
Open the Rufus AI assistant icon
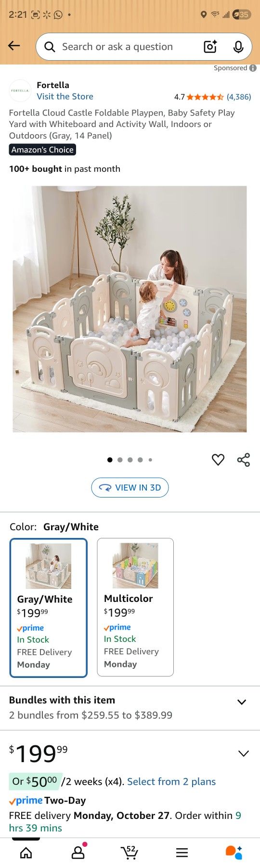pos(234,853)
